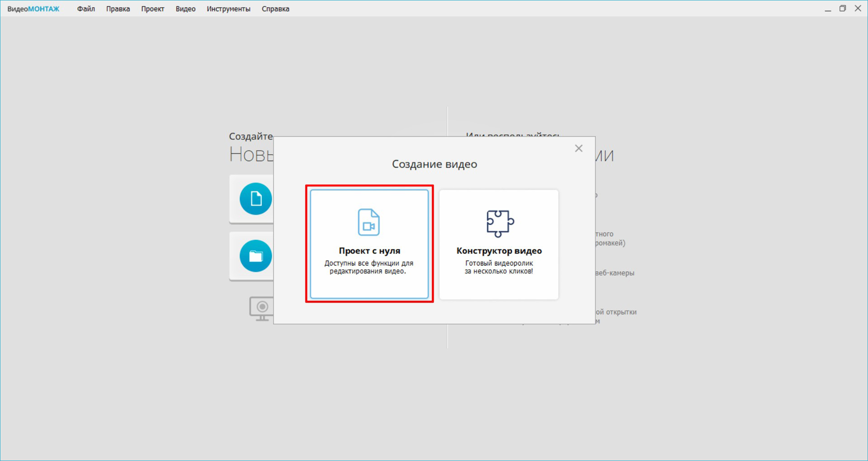Open the Проект menu

152,9
